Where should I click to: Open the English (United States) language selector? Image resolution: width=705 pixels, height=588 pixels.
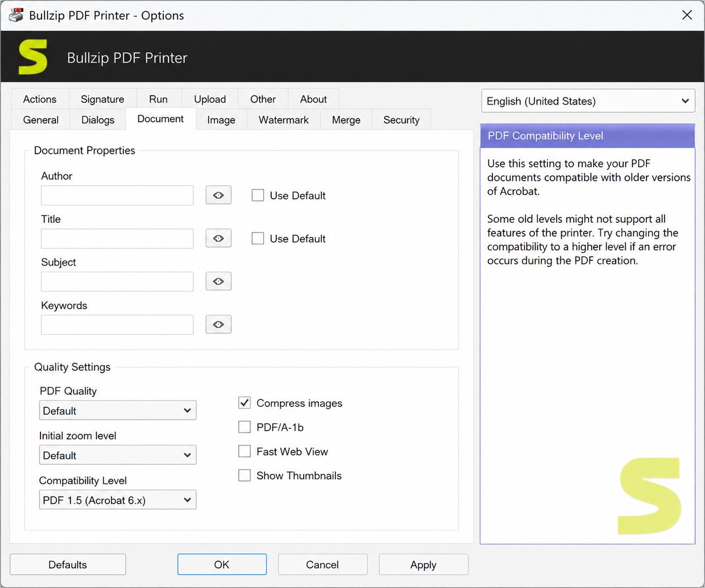point(588,101)
